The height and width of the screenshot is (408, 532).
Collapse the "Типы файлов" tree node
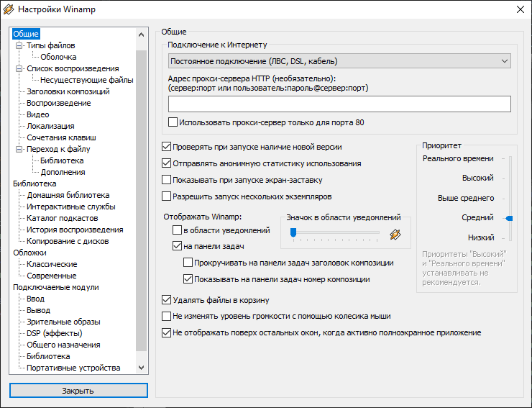19,45
